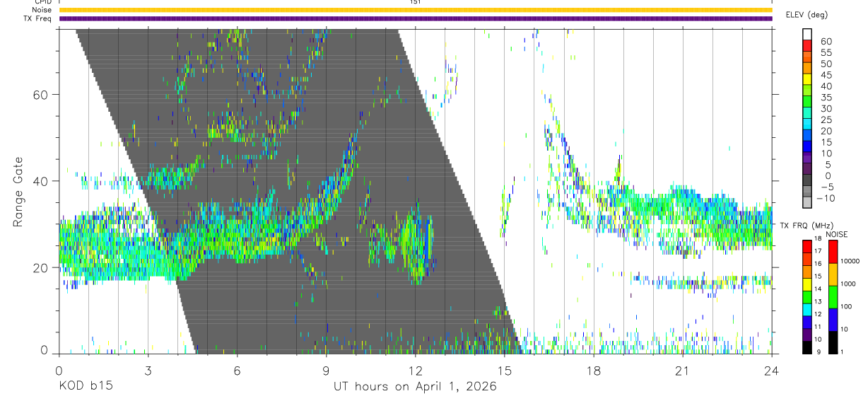Click the '25' label on the ELEV scale
The width and height of the screenshot is (868, 401).
pos(826,120)
